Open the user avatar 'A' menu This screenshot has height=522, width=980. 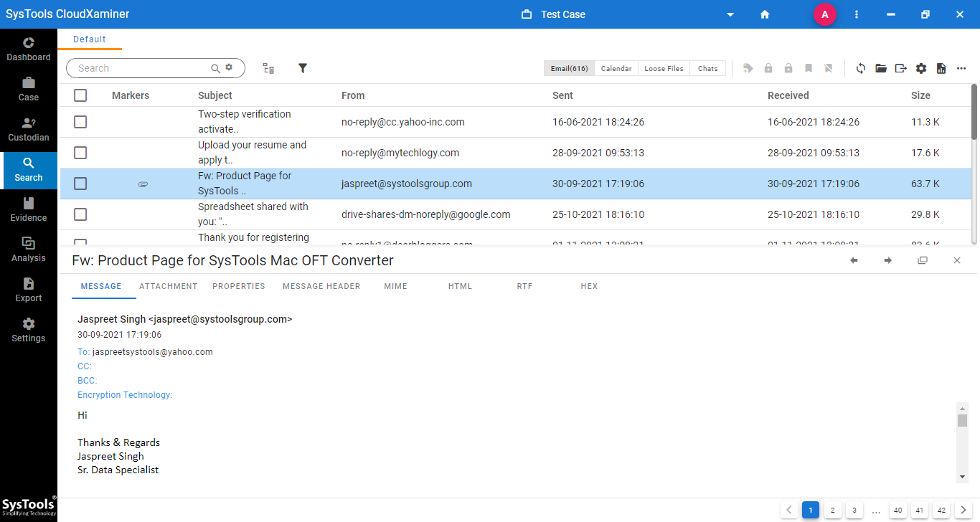[825, 14]
